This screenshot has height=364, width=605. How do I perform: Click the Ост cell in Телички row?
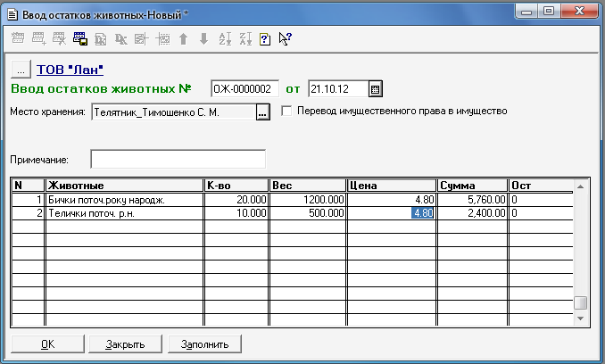[x=541, y=213]
